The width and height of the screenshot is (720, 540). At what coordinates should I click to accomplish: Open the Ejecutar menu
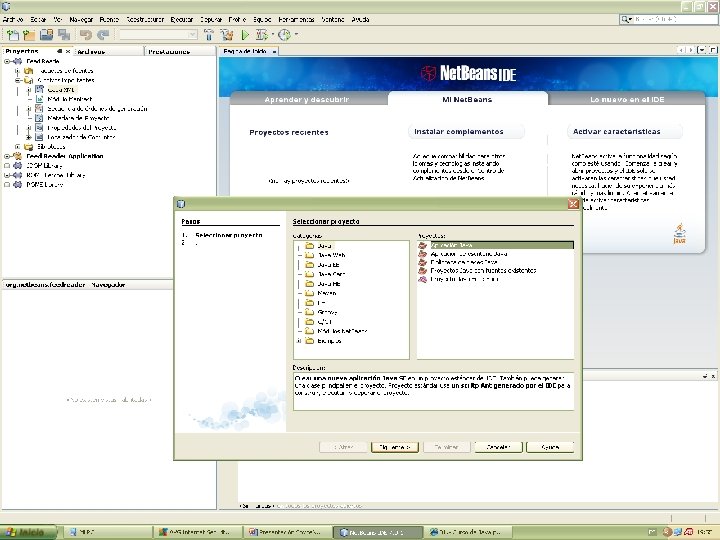182,19
